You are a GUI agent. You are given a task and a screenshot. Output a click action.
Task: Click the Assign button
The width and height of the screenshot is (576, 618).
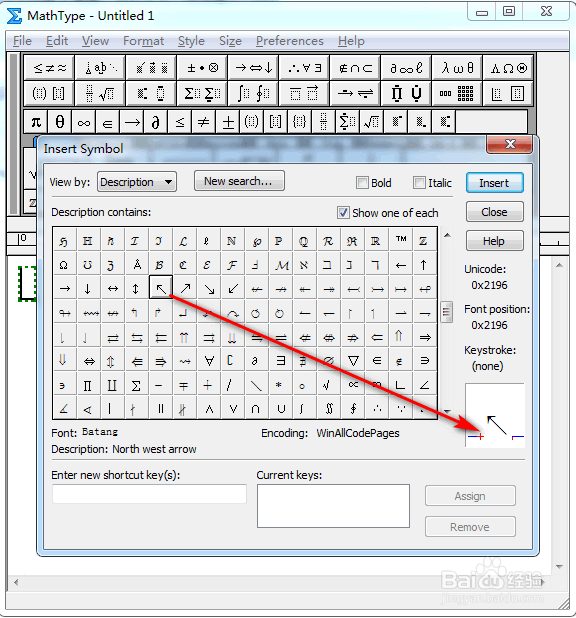470,496
